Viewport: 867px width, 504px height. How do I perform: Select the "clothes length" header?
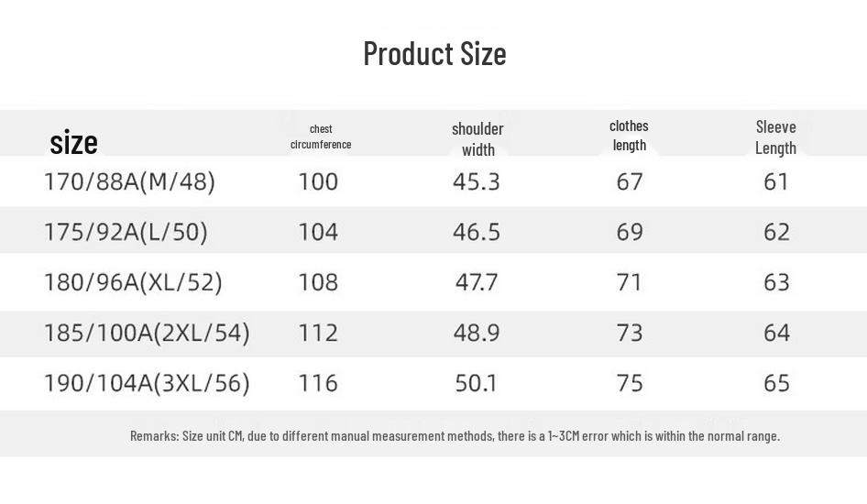point(629,135)
